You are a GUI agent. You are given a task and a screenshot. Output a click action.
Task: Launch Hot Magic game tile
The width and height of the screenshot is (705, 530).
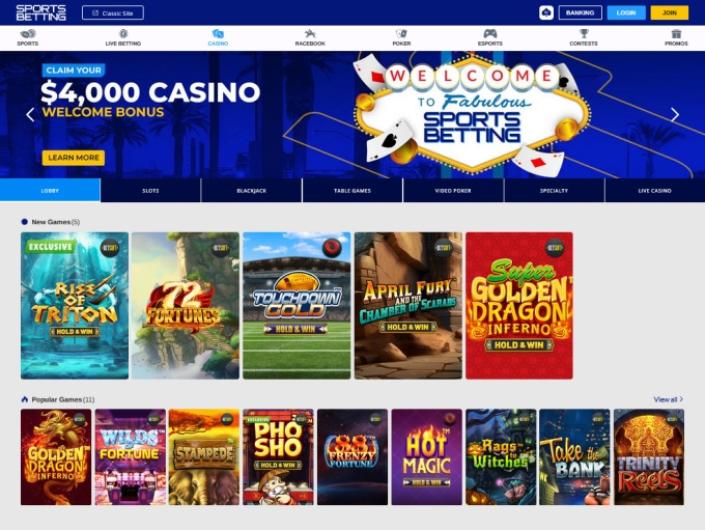tap(427, 457)
